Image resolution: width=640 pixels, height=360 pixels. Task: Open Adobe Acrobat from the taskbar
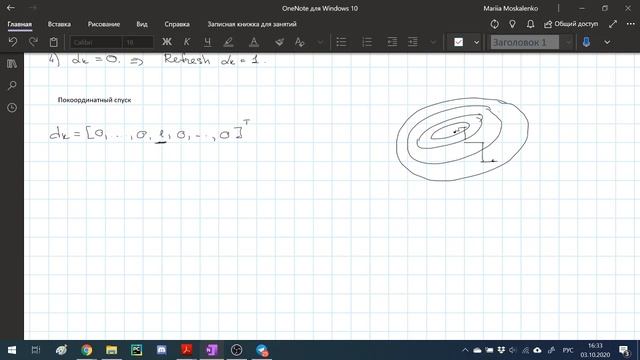[x=187, y=350]
